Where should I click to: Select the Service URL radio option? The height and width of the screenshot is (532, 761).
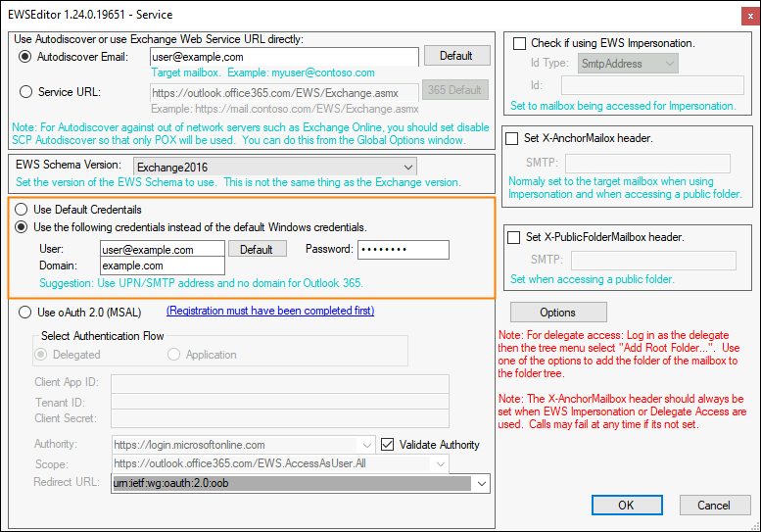25,92
